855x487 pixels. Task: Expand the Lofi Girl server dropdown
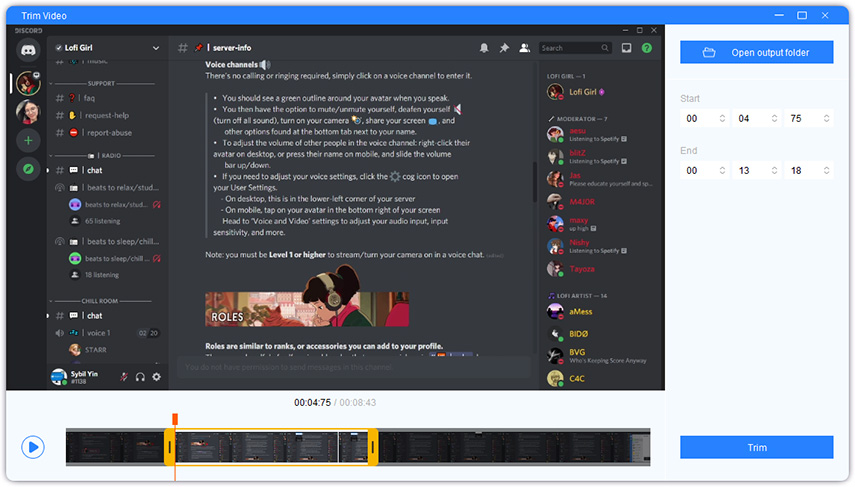[x=156, y=48]
